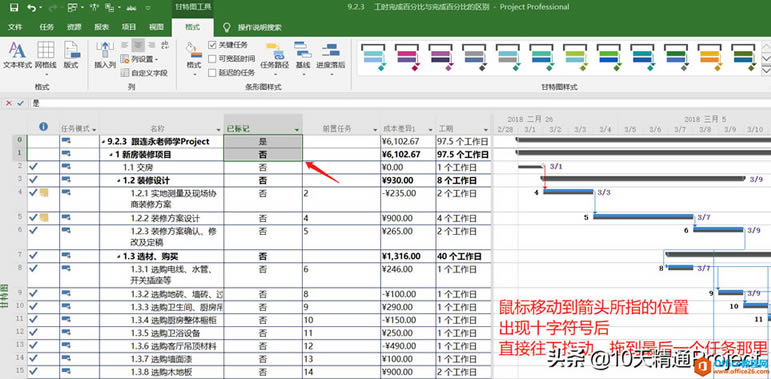Choose the magenta Gantt chart style swatch
The height and width of the screenshot is (379, 771).
tap(408, 58)
